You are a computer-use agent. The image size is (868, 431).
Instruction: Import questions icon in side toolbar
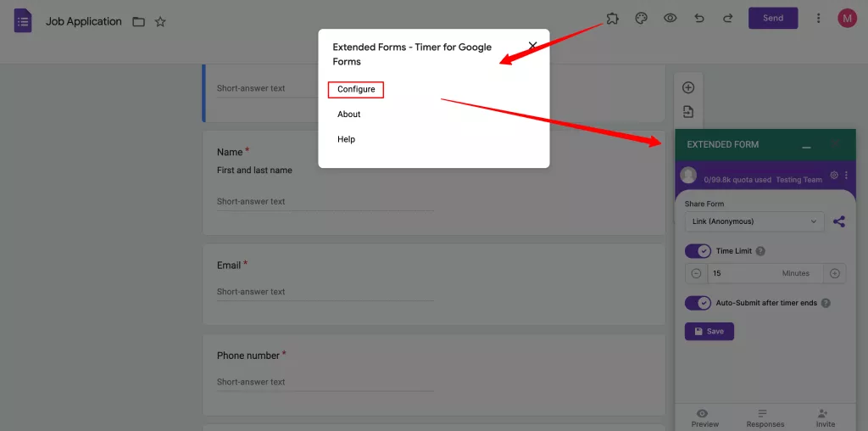(x=688, y=112)
